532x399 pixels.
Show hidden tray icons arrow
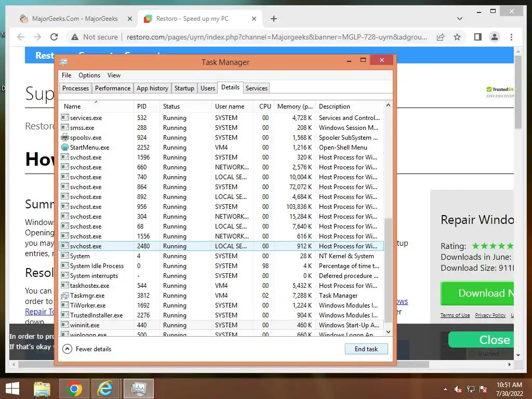click(x=445, y=389)
